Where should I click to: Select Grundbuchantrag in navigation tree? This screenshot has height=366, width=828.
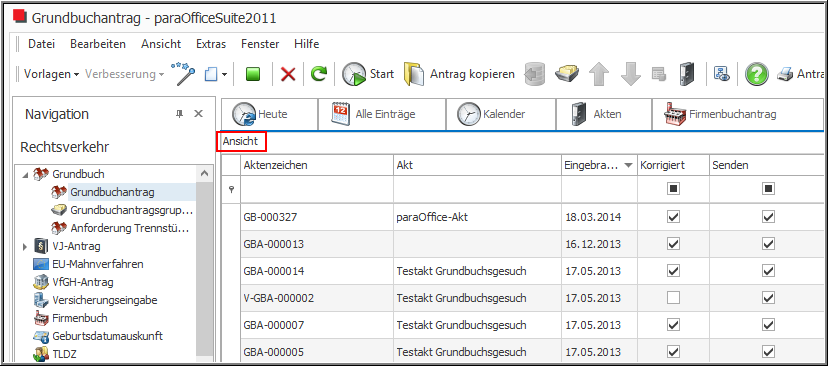click(112, 192)
